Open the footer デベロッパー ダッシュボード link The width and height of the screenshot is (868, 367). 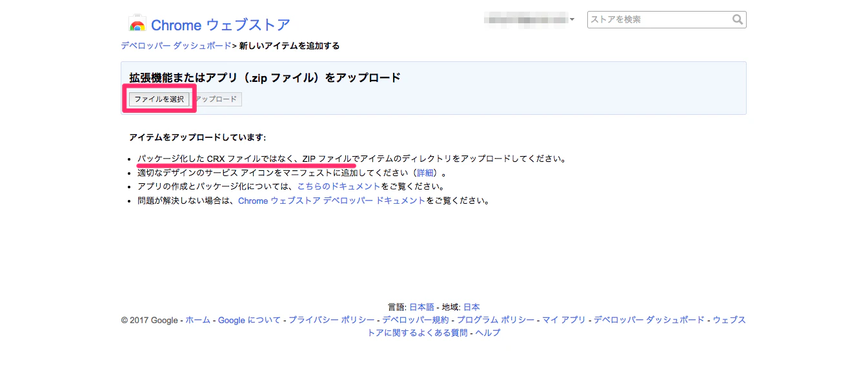649,320
